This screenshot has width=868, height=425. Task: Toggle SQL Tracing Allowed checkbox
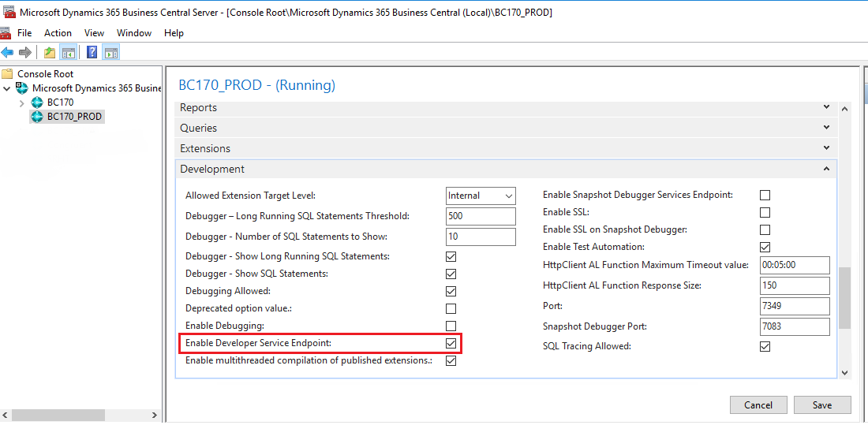pos(765,347)
